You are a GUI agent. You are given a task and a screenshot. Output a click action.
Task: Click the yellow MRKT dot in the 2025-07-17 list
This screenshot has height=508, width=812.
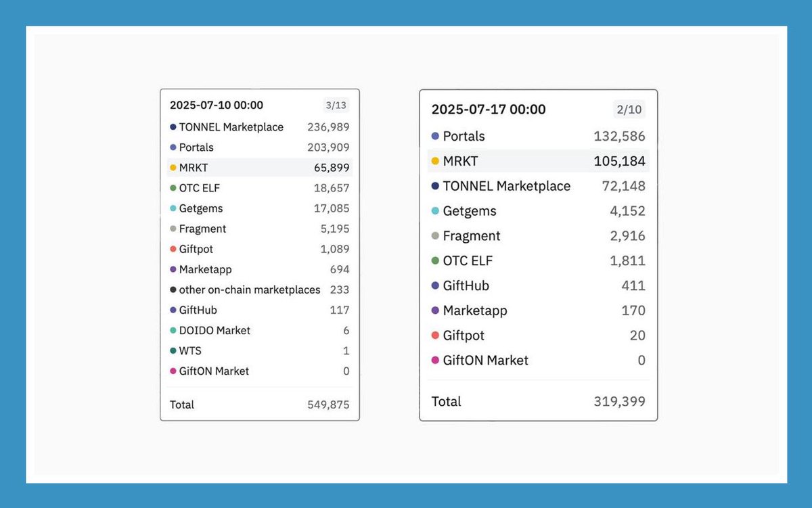(435, 161)
